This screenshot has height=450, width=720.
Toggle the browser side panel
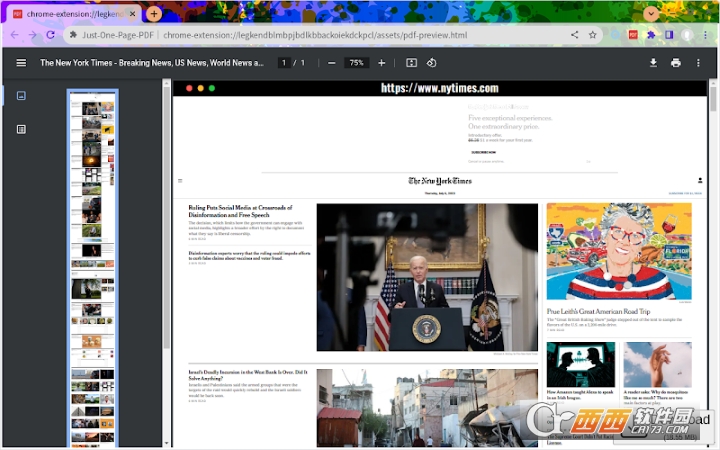pyautogui.click(x=669, y=35)
